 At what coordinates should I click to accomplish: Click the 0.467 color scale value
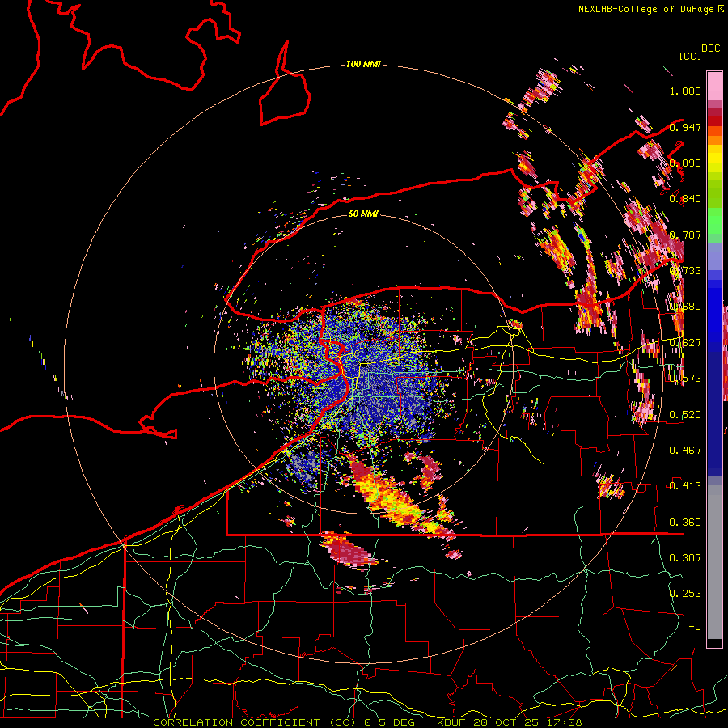(685, 451)
